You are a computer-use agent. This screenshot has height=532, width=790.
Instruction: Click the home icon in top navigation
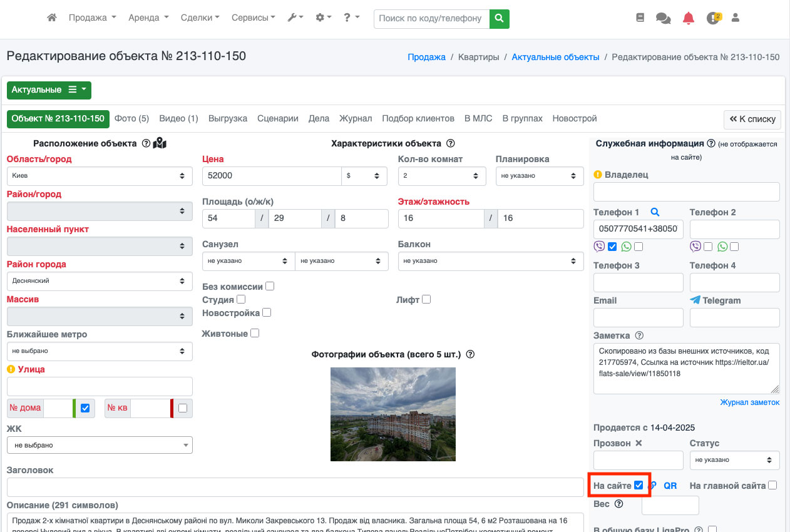[52, 18]
